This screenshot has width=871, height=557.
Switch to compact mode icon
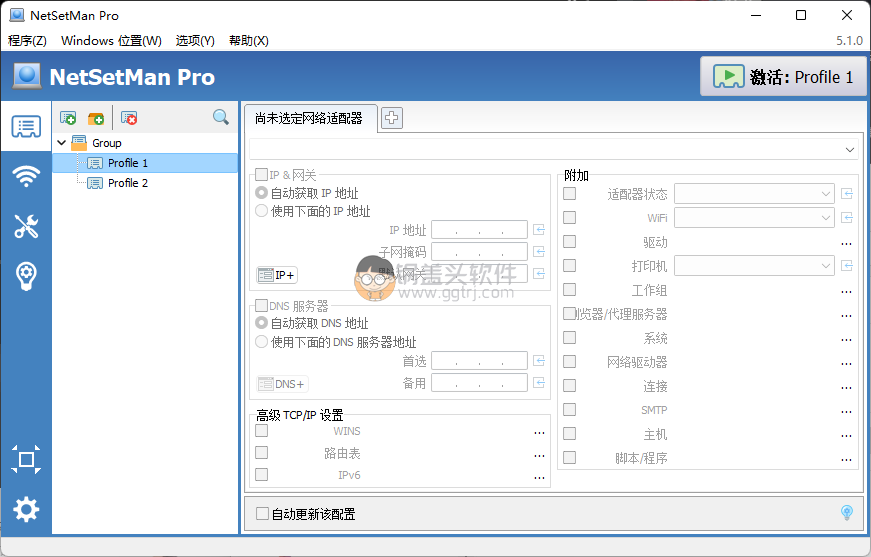(26, 459)
